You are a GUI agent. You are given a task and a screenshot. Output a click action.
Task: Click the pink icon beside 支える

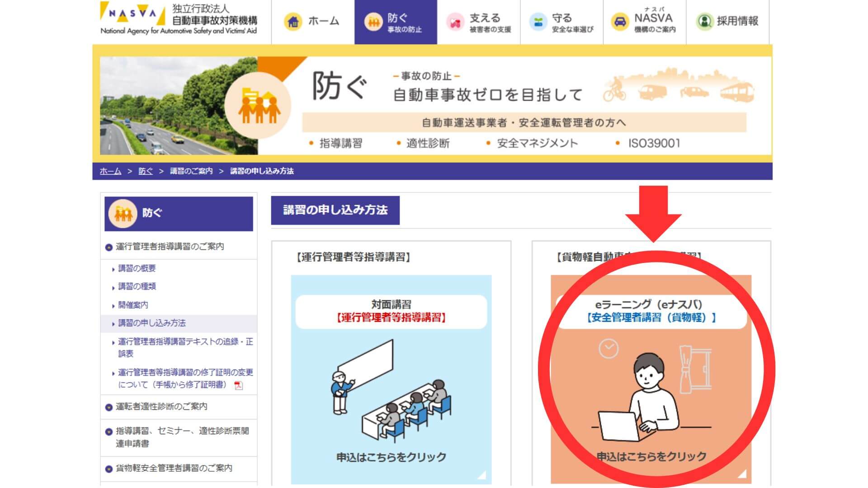455,22
